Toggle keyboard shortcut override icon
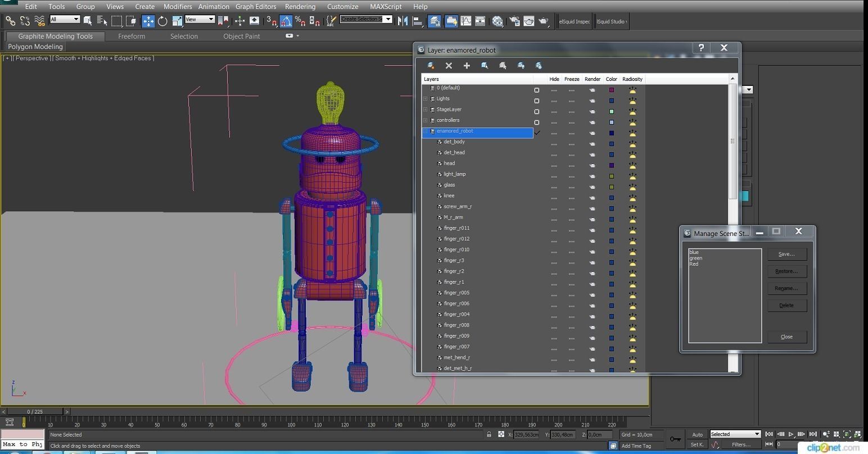Viewport: 868px width, 454px height. [254, 21]
